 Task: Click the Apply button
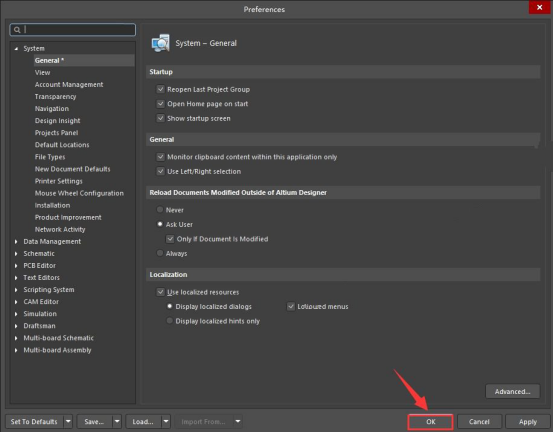pos(528,422)
